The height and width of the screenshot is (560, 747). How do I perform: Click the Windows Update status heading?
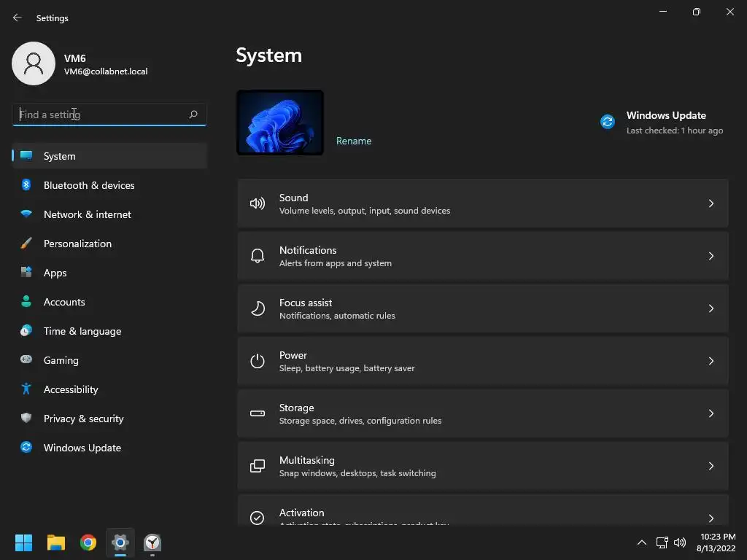click(666, 115)
